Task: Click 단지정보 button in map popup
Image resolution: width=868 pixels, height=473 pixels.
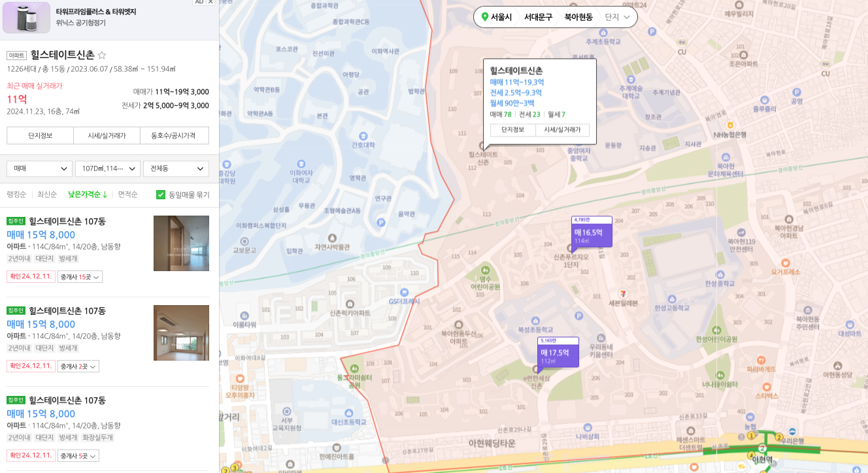Action: 512,130
